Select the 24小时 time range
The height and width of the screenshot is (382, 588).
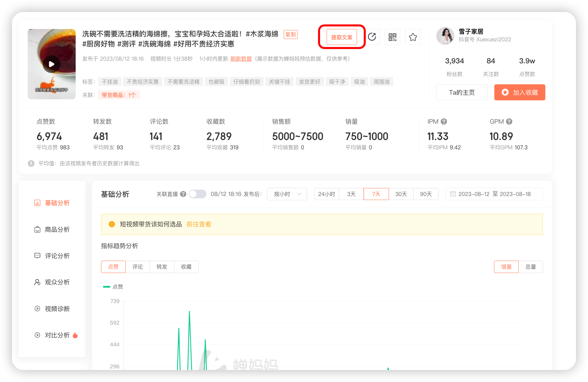pos(327,194)
